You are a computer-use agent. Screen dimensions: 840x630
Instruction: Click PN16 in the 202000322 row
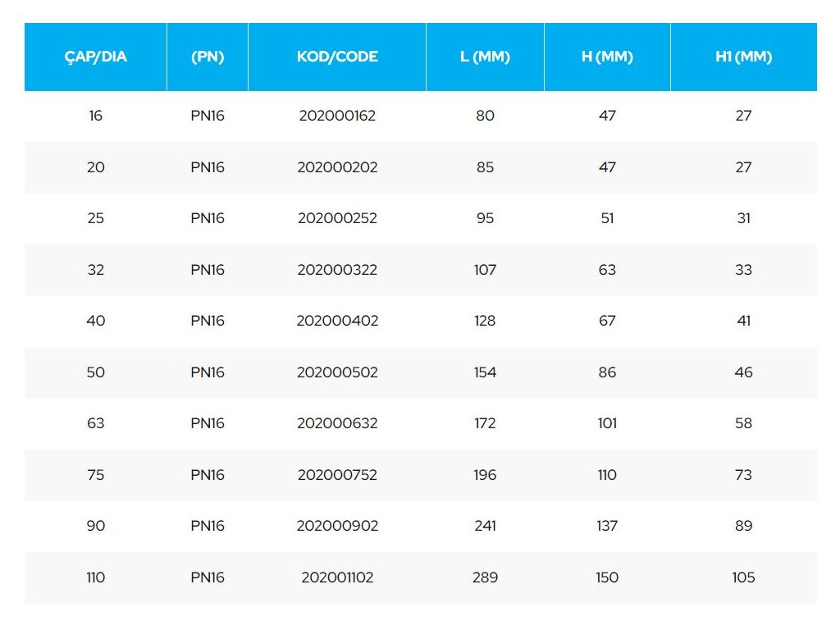tap(208, 269)
